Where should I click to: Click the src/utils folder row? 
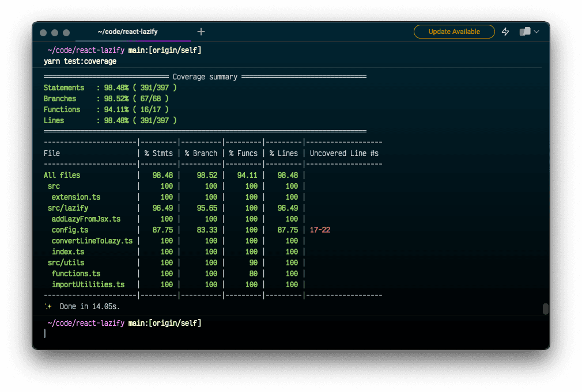pyautogui.click(x=66, y=262)
